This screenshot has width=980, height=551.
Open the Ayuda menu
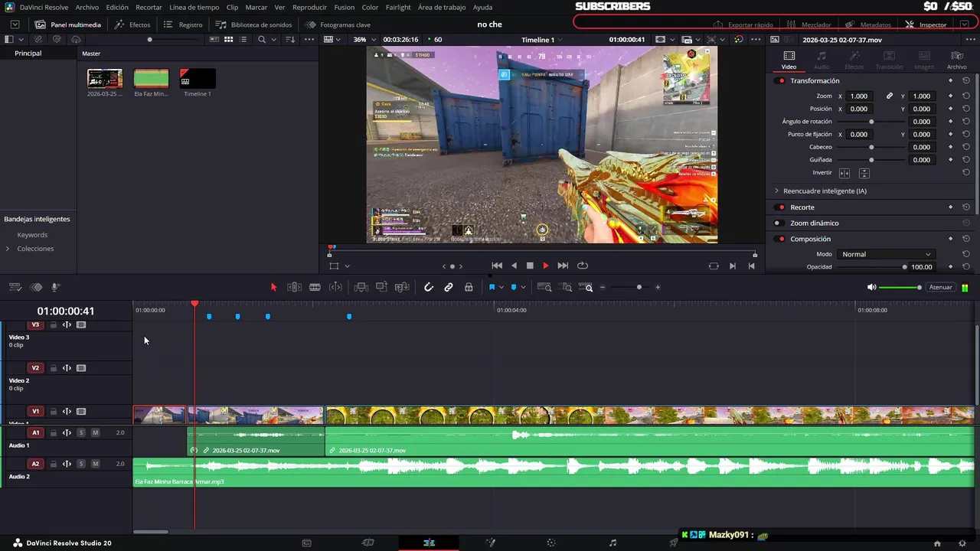482,7
